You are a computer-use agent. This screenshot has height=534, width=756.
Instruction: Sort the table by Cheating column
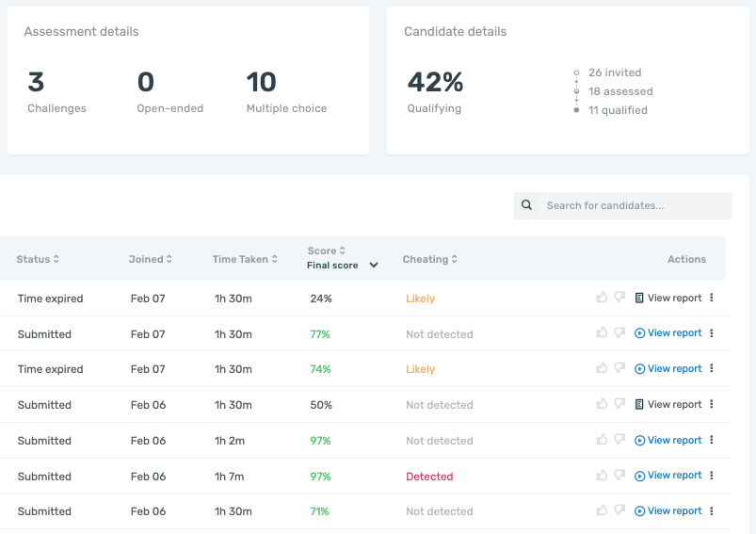point(428,259)
